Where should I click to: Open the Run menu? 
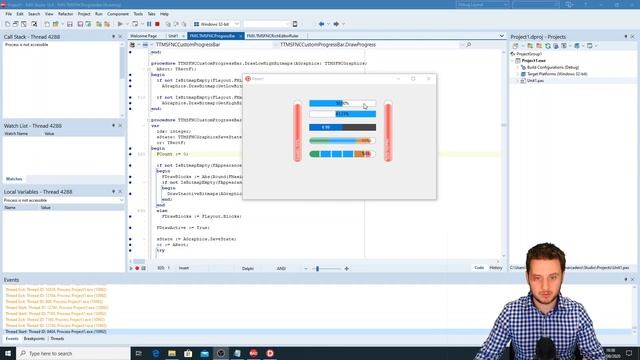99,14
